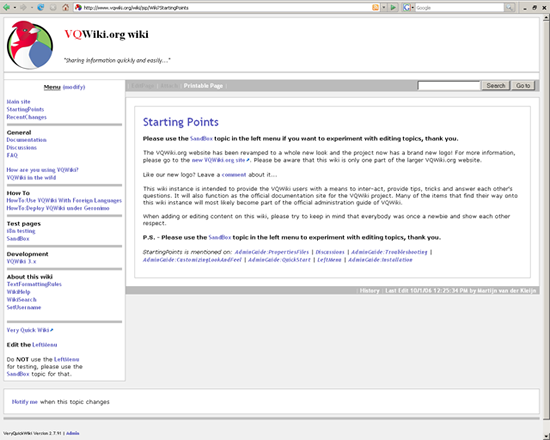Click the History link in footer bar
This screenshot has height=440, width=550.
tap(369, 291)
